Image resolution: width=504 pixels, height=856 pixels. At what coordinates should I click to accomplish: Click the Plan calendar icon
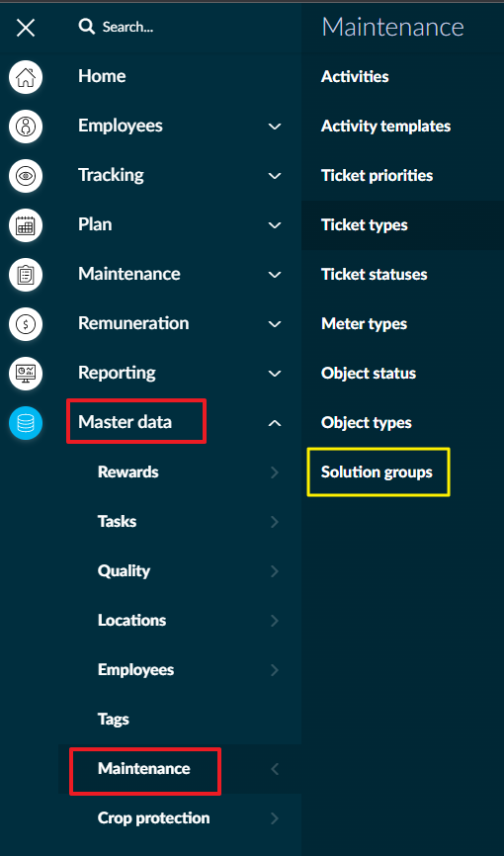coord(26,225)
